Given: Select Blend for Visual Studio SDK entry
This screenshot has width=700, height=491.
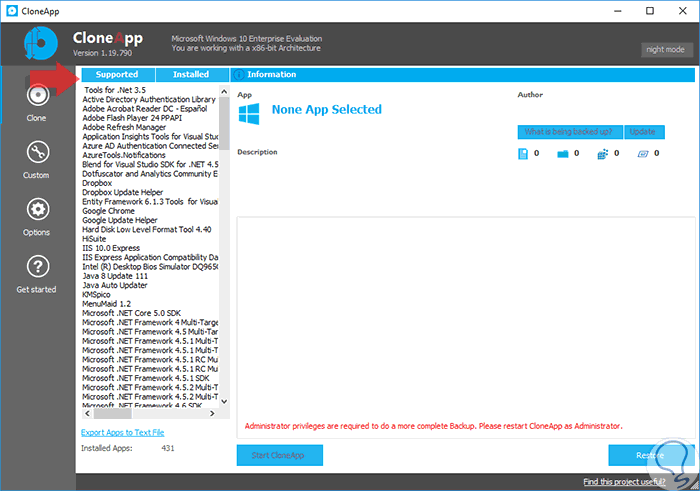Looking at the screenshot, I should [x=150, y=165].
